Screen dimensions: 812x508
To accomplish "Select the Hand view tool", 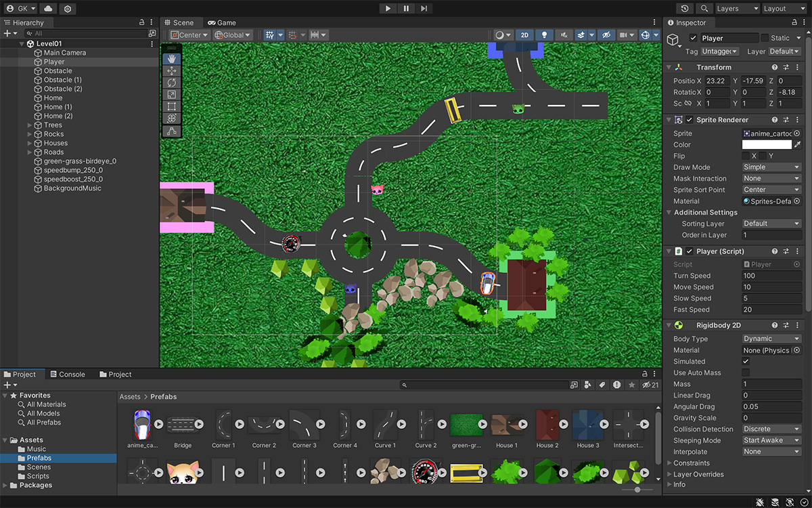I will pos(171,59).
